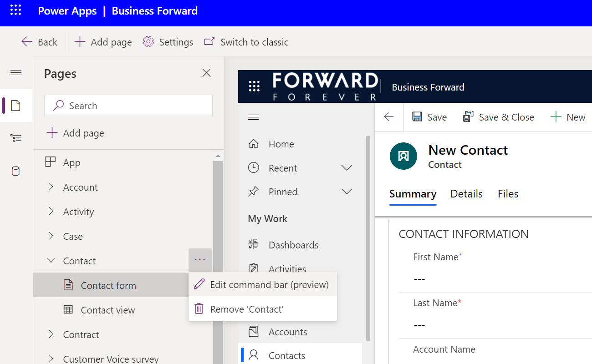The image size is (592, 364).
Task: Focus the Pages search box
Action: click(x=128, y=106)
